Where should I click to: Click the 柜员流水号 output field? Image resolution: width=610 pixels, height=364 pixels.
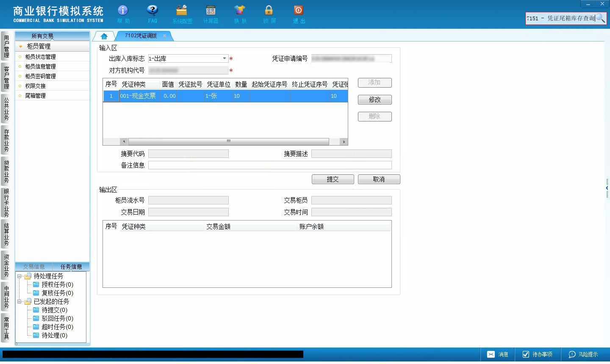[189, 200]
